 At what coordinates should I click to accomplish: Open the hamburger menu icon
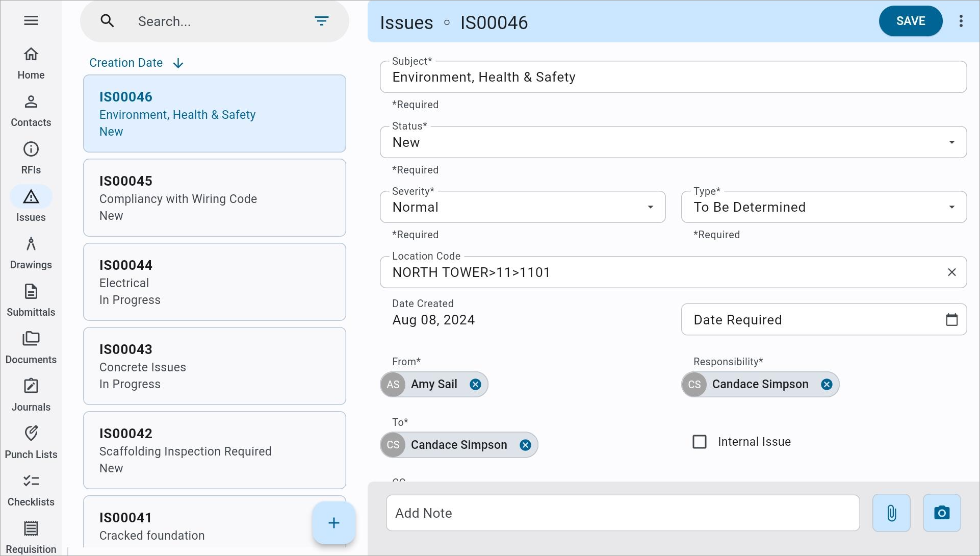[x=31, y=20]
